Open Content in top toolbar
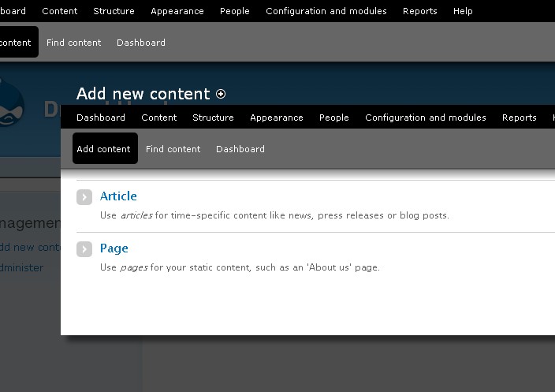The image size is (555, 392). pos(59,11)
